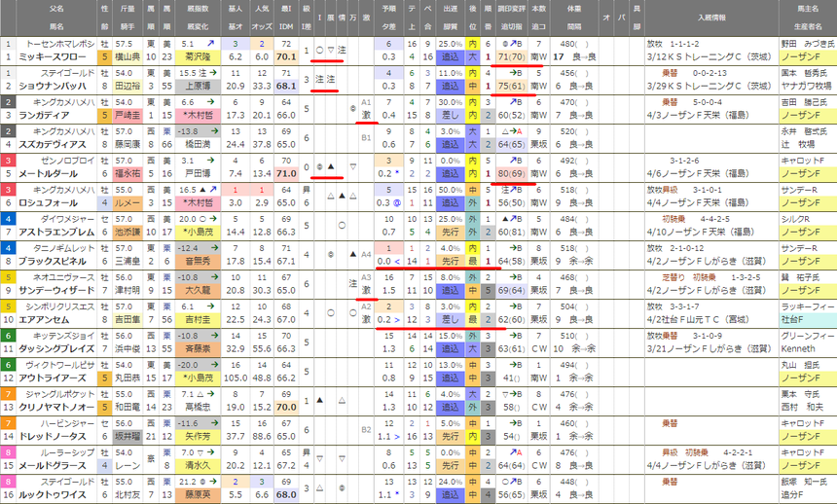
Task: Click training score 71(70) for ミッキースワロー
Action: pos(511,56)
